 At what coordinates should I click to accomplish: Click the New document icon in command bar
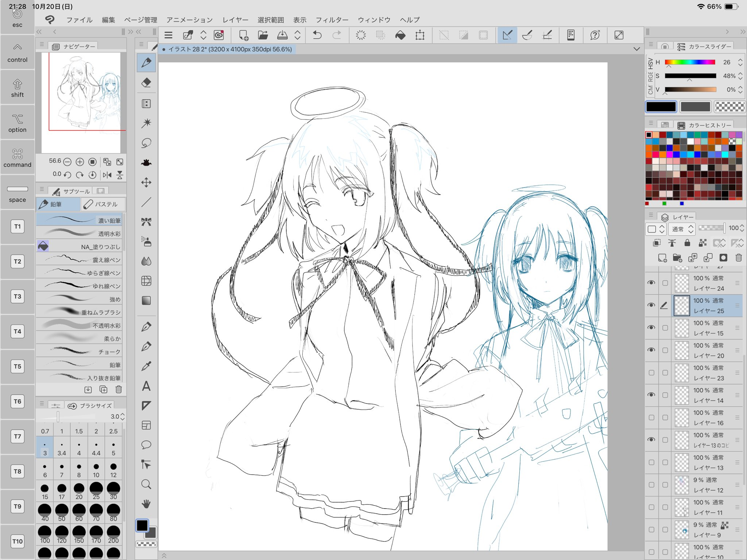(243, 35)
